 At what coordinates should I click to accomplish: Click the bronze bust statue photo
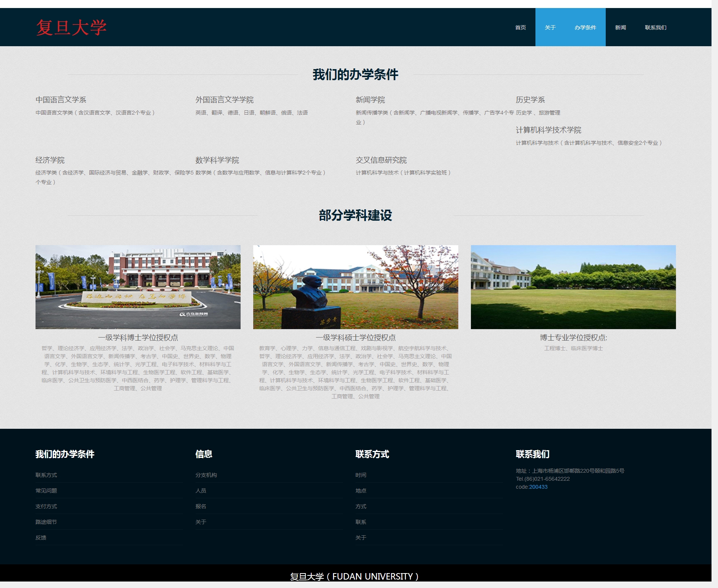pos(356,287)
